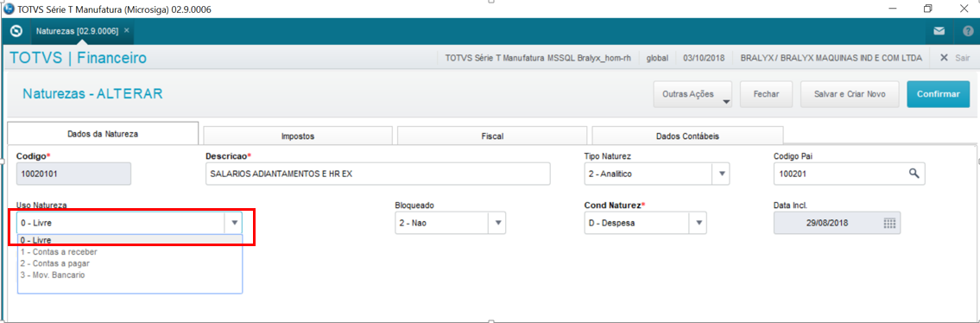
Task: Click the Salvar e Criar Novo button
Action: coord(850,94)
